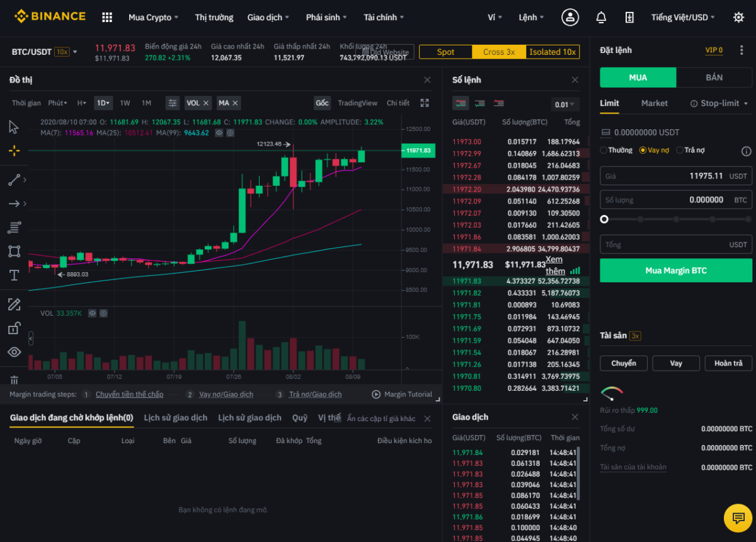Remove the MA indicator chip
The image size is (756, 542).
coord(235,103)
